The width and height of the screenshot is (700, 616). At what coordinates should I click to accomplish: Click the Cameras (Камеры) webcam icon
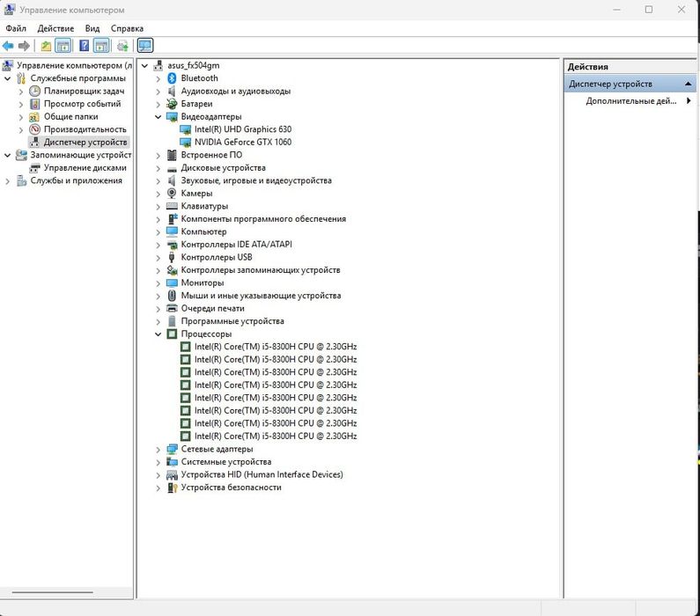(172, 193)
